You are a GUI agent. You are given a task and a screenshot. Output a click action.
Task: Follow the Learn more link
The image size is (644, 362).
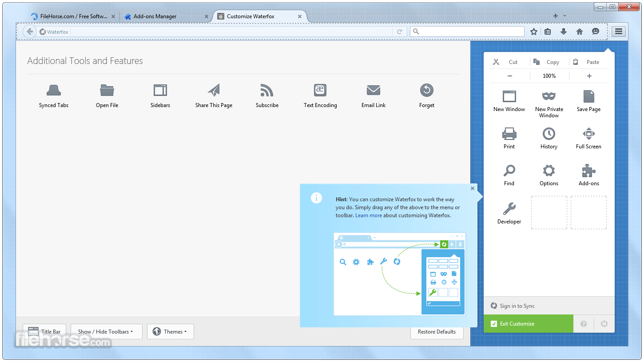coord(369,215)
